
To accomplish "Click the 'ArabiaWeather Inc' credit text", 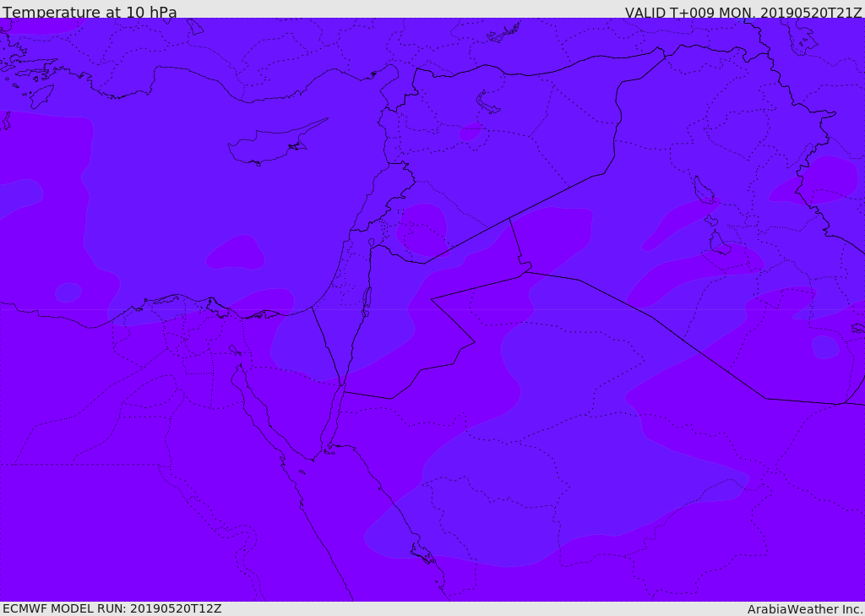I will (x=805, y=609).
